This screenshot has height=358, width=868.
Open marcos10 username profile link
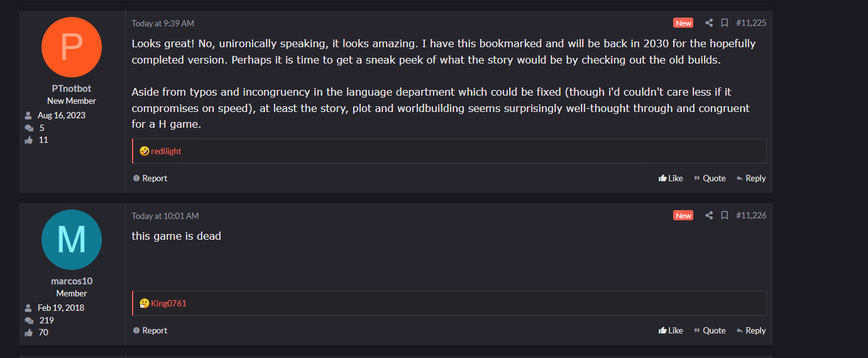pos(72,281)
